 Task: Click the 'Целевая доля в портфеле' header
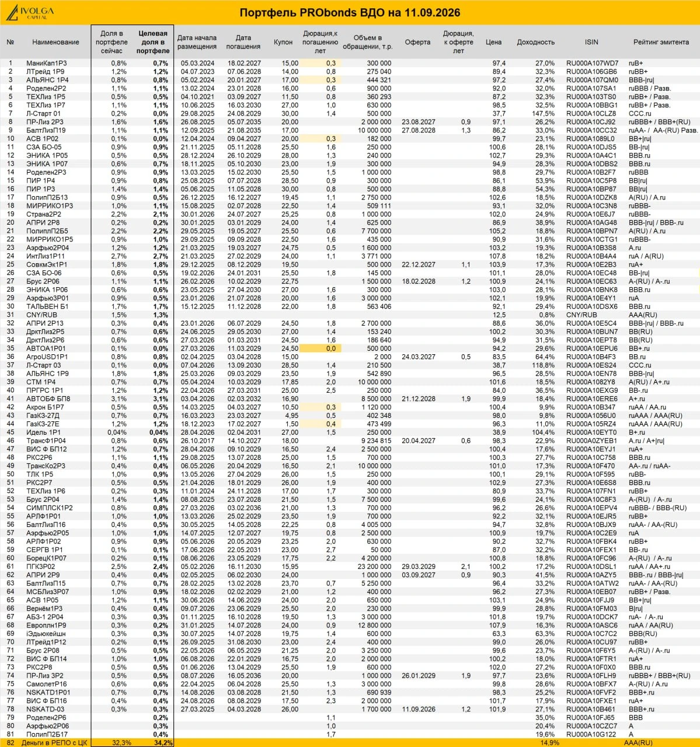153,42
